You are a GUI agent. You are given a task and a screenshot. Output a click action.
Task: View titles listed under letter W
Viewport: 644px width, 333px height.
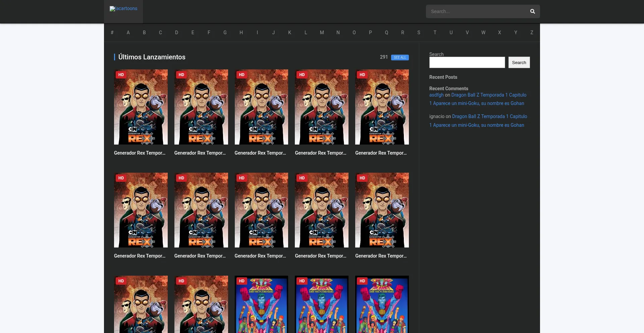point(483,33)
